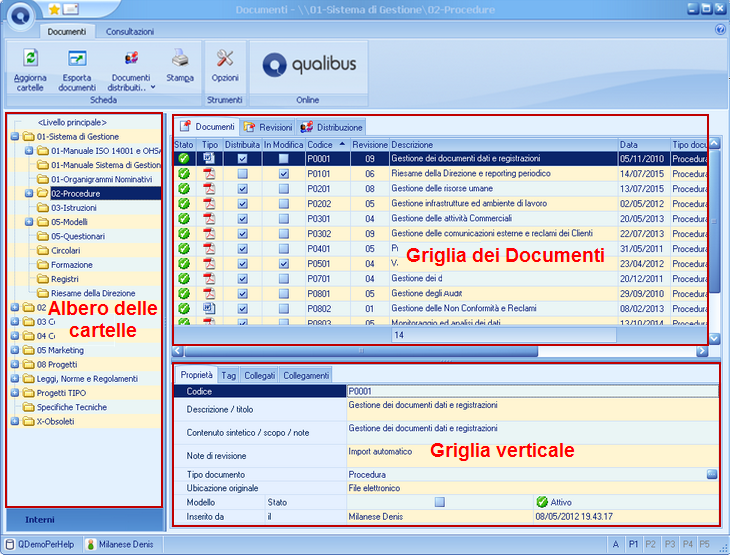Expand the Progetti TIPO tree node
Image resolution: width=730 pixels, height=555 pixels.
(x=15, y=393)
